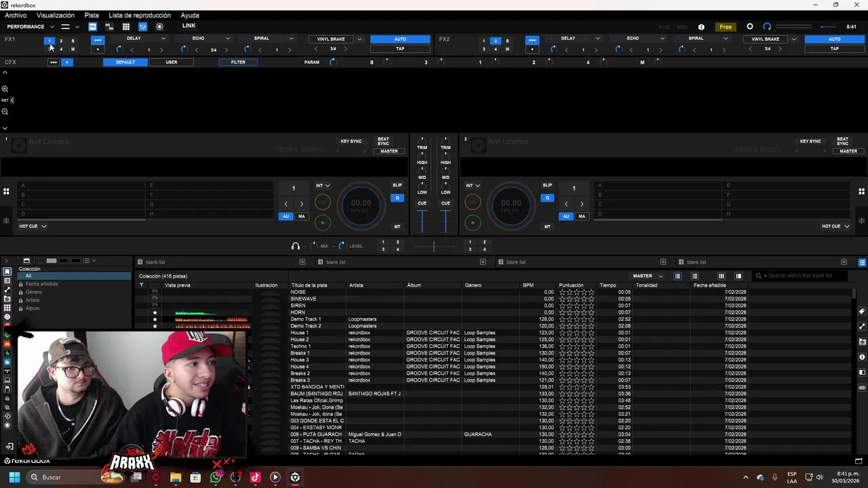Image resolution: width=868 pixels, height=488 pixels.
Task: Adjust the crossfader
Action: point(434,247)
